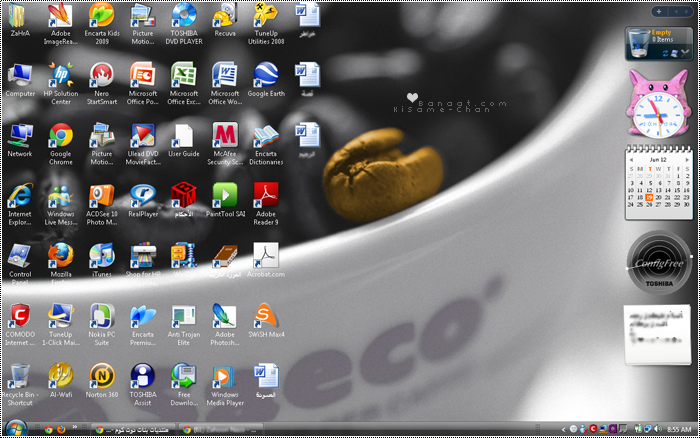The image size is (700, 438).
Task: Launch Windows Media Player shortcut
Action: 225,377
